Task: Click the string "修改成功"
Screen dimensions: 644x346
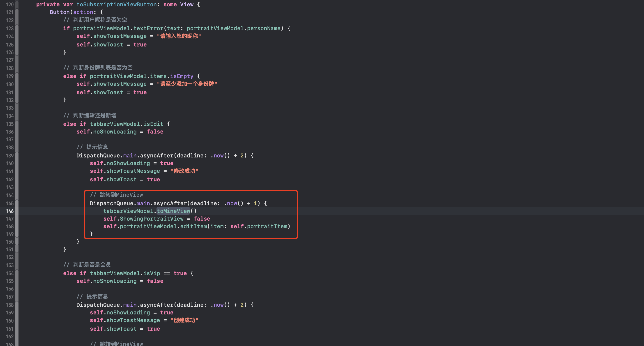Action: (x=184, y=171)
